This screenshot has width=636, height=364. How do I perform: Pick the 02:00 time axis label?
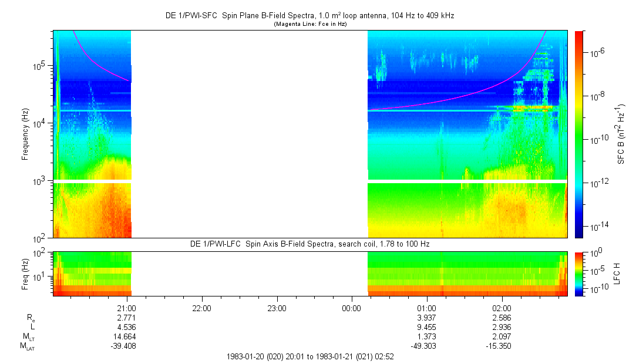pos(502,307)
